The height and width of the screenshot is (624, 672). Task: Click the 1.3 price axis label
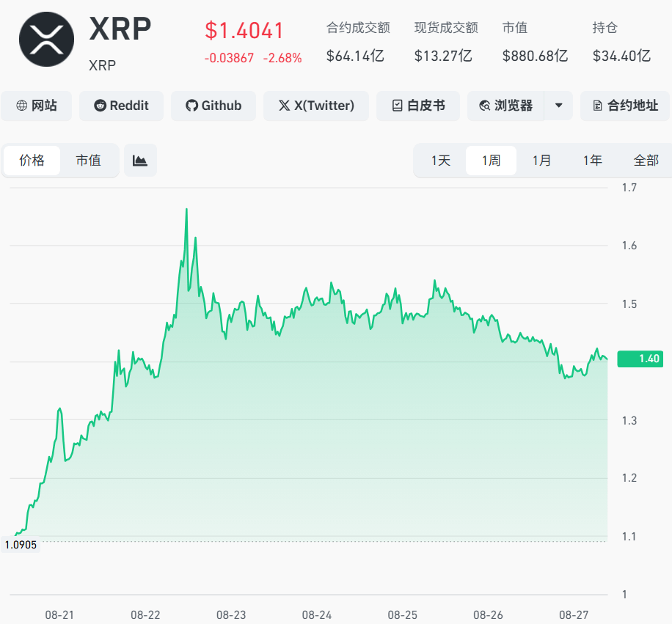coord(629,421)
